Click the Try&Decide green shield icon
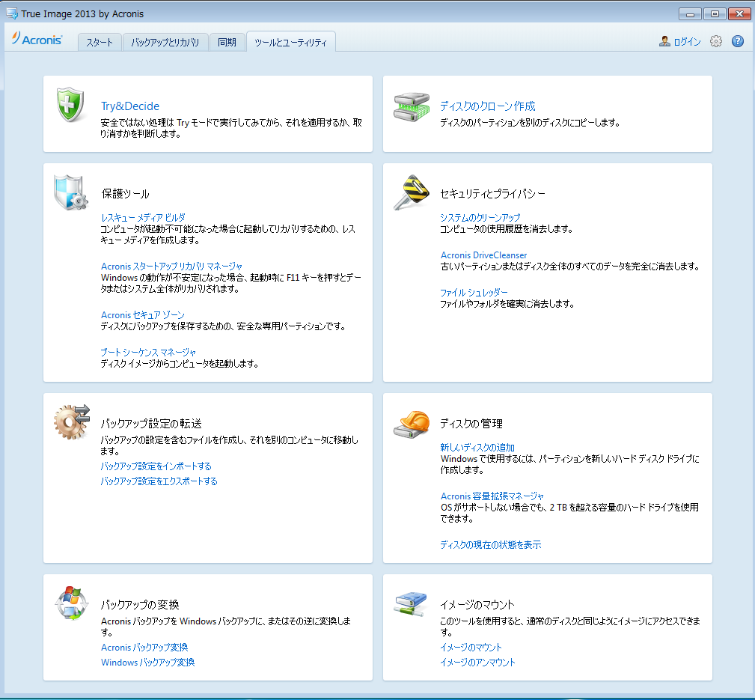Viewport: 755px width, 700px height. pyautogui.click(x=70, y=105)
